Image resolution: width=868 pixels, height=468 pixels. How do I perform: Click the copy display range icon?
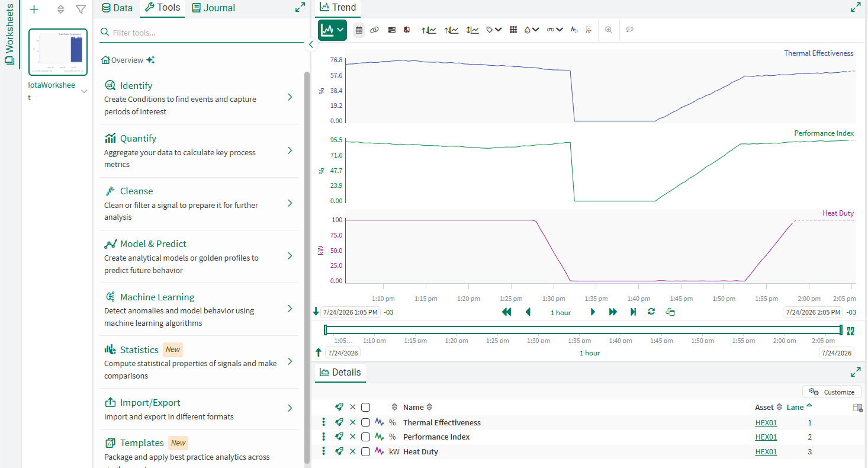(x=670, y=312)
